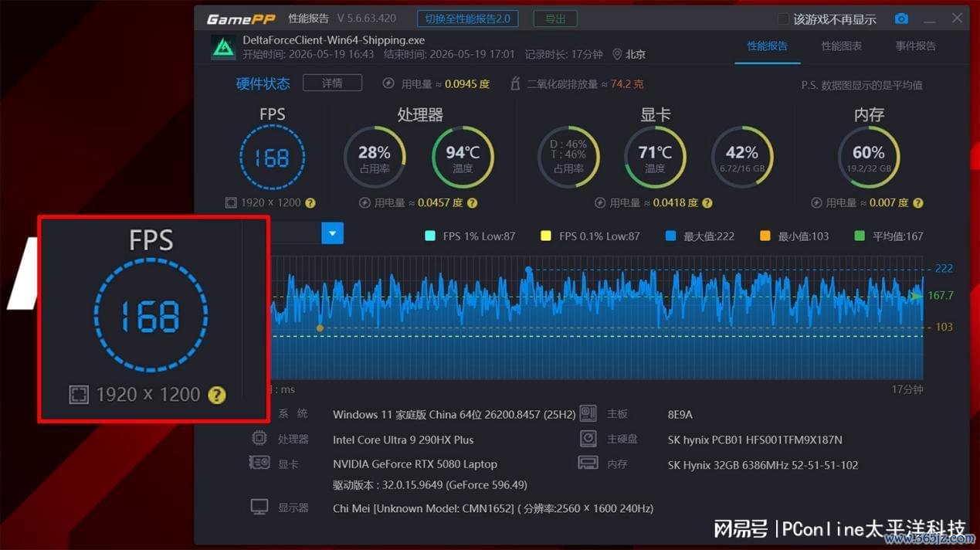Click the processor 28% usage gauge
Viewport: 980px width, 550px height.
[375, 158]
